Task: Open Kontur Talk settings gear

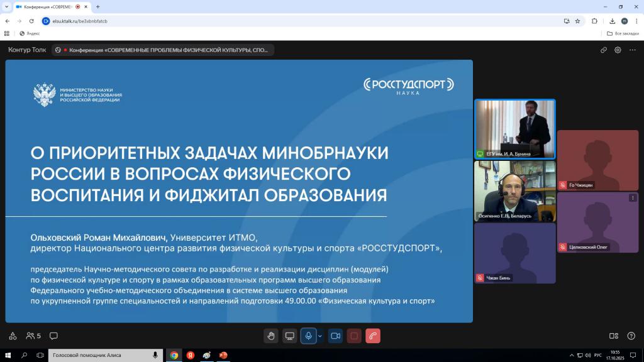Action: click(618, 50)
